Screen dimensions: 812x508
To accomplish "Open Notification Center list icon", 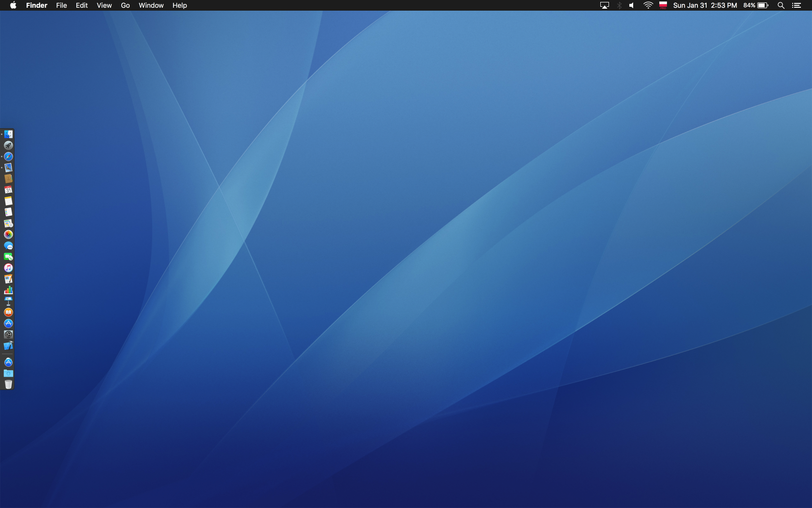I will click(x=797, y=5).
